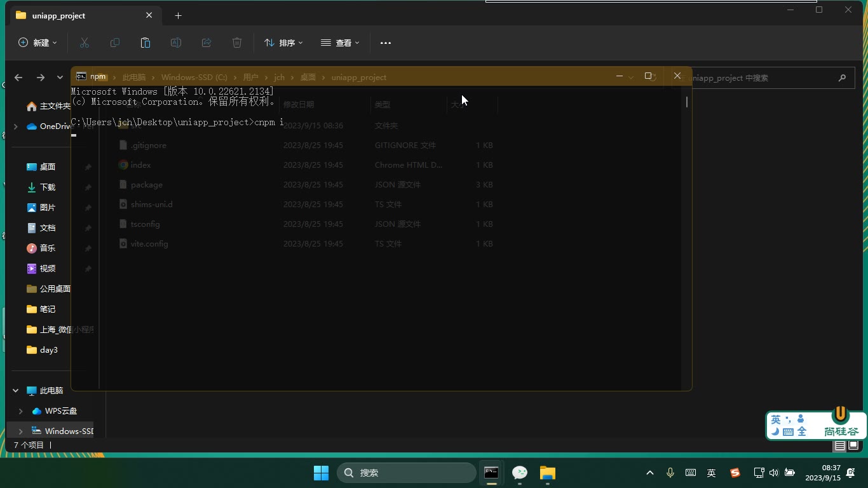Screen dimensions: 868x488
Task: Select the vite.config file row
Action: click(x=305, y=244)
